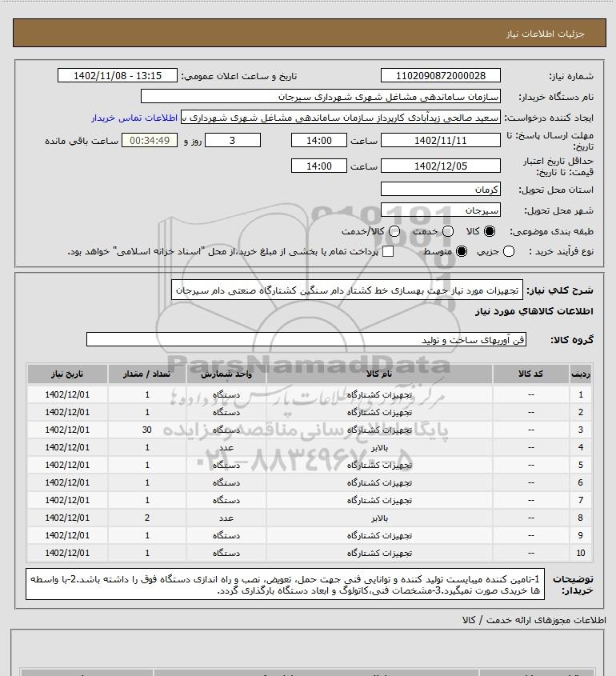Click the request creator field
The height and width of the screenshot is (676, 616).
click(x=341, y=118)
